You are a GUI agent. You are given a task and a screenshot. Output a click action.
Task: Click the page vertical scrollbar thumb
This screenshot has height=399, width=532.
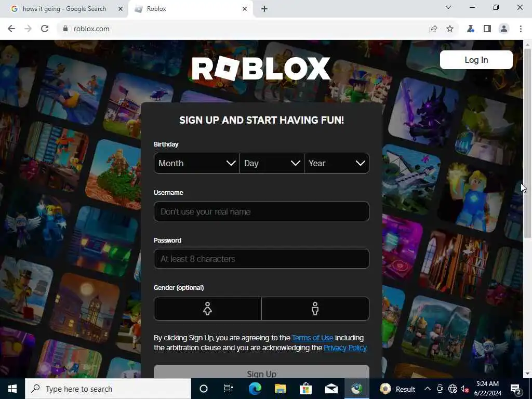(527, 143)
